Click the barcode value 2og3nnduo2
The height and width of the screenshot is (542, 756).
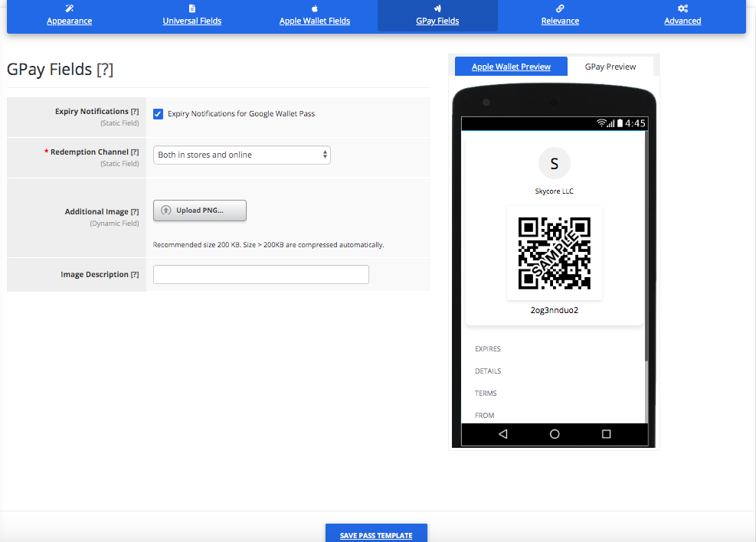click(x=555, y=310)
